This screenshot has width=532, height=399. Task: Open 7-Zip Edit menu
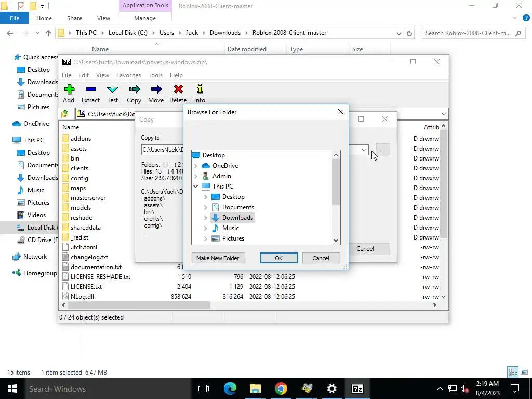(x=84, y=75)
